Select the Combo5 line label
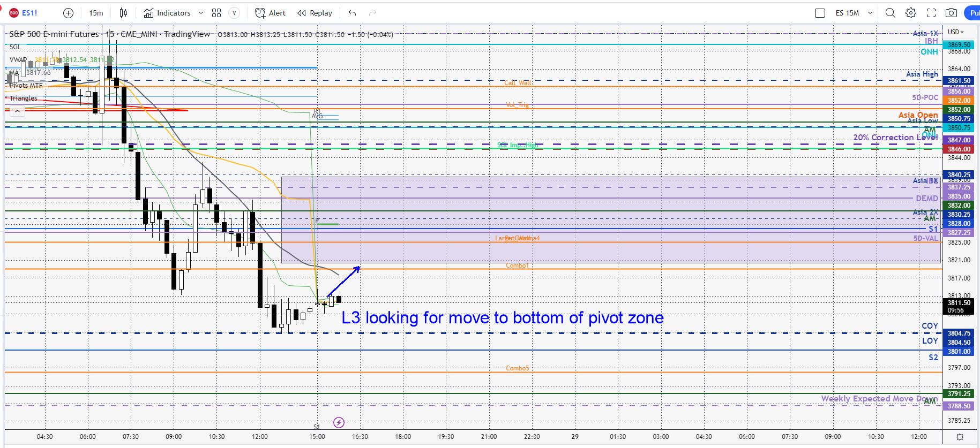This screenshot has height=448, width=980. (517, 369)
